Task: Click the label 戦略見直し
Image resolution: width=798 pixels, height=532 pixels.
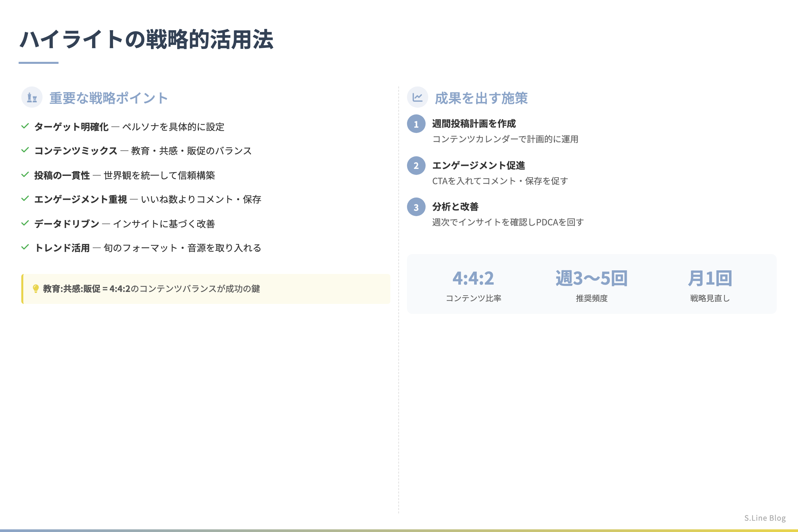Action: [710, 298]
